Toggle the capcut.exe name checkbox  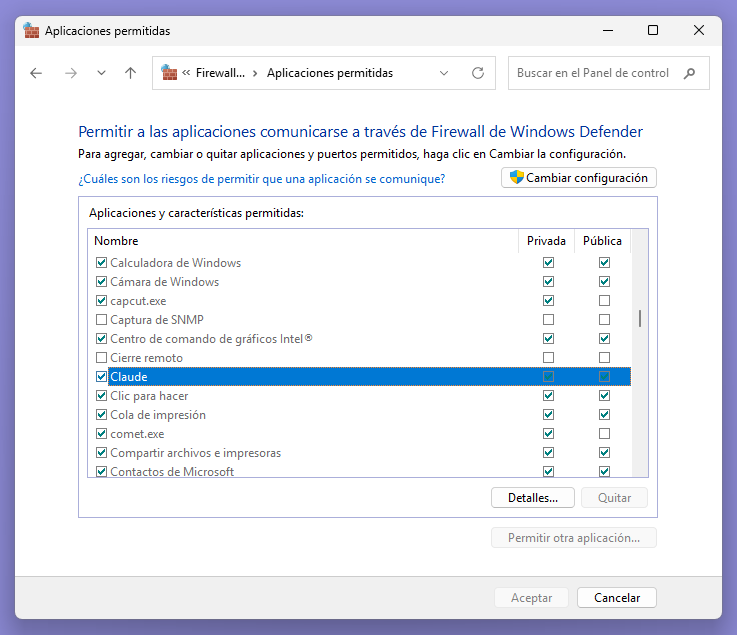coord(101,301)
